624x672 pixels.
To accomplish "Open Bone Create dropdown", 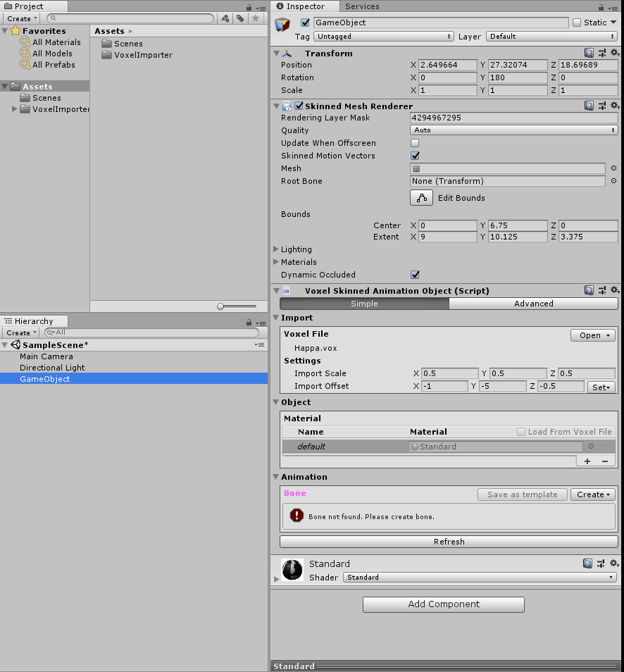I will click(593, 494).
